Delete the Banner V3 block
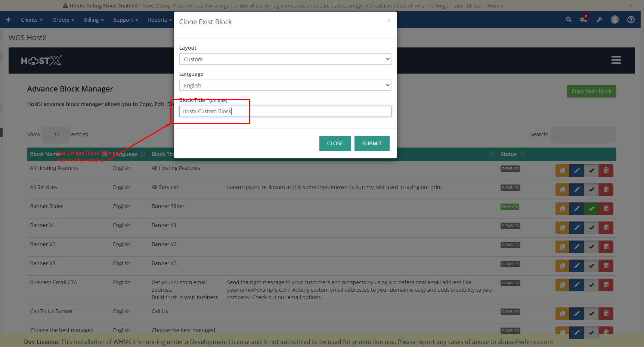 pos(606,266)
